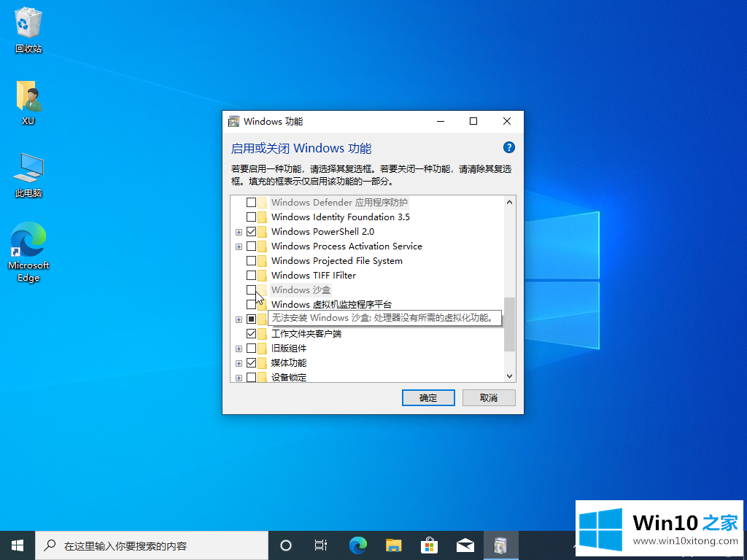The width and height of the screenshot is (747, 560).
Task: Expand the 设备锁定 tree node
Action: point(239,378)
